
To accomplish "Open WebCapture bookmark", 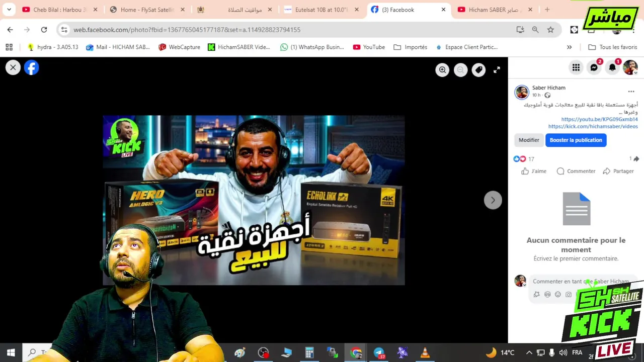I will click(179, 47).
